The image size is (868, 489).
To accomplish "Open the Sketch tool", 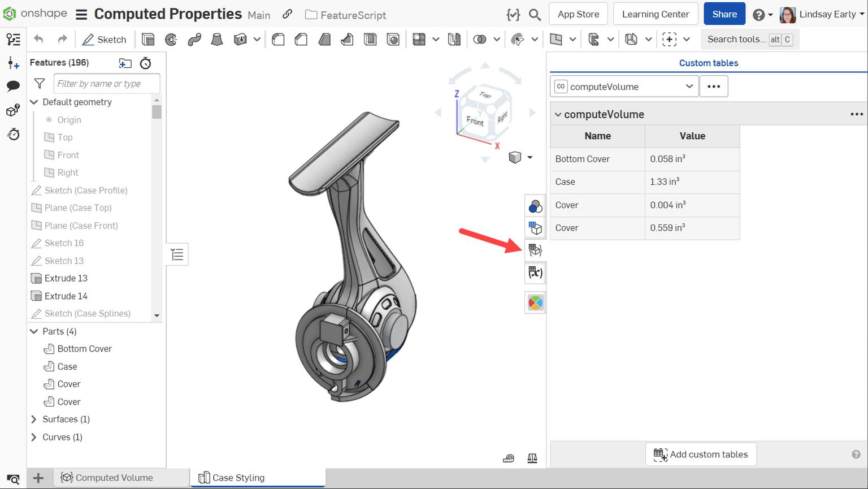I will click(105, 39).
